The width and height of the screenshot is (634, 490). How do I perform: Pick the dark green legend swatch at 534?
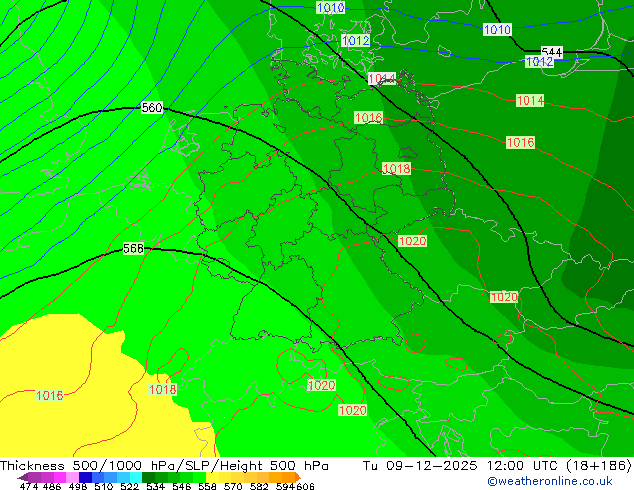148,477
